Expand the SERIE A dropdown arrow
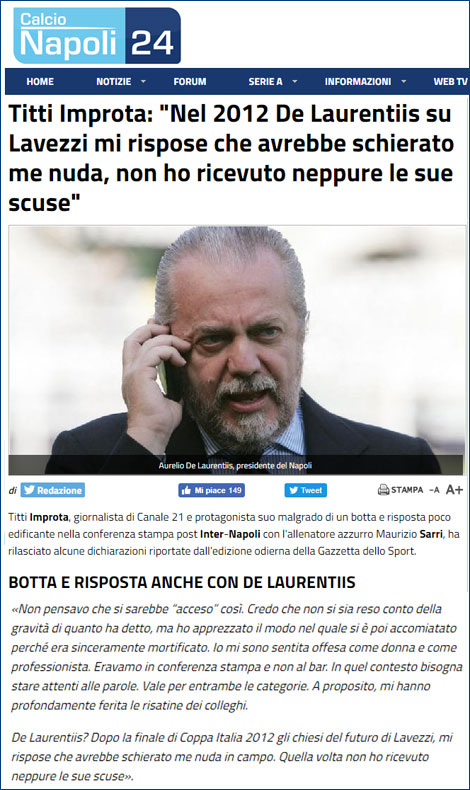Image resolution: width=470 pixels, height=790 pixels. (x=295, y=82)
